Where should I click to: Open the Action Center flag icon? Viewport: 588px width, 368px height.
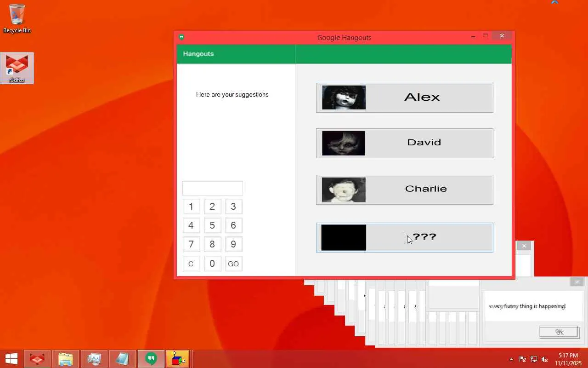point(522,359)
